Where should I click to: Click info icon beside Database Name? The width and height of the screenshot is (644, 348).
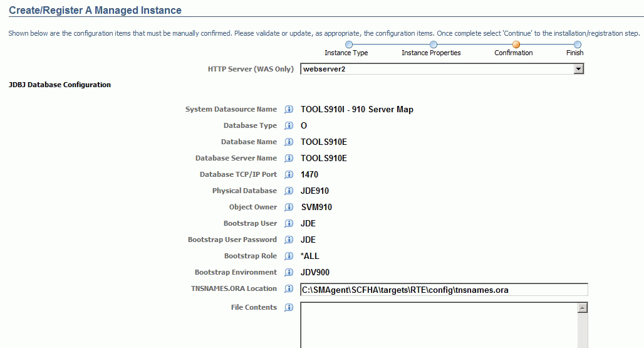289,142
